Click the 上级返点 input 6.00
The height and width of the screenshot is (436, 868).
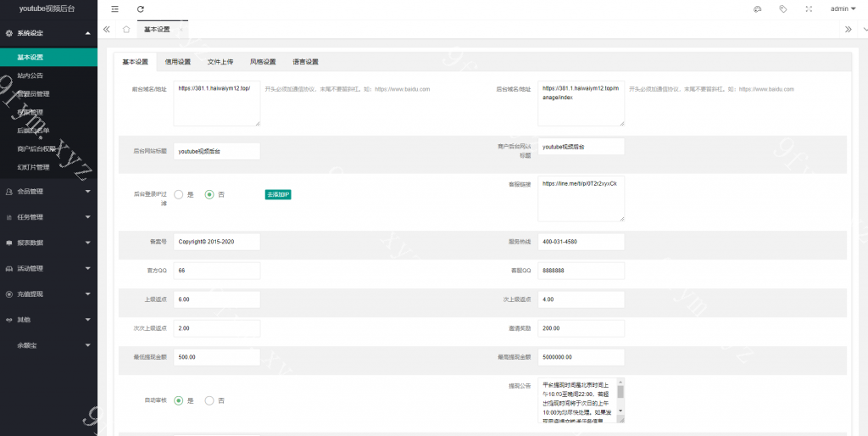click(217, 299)
